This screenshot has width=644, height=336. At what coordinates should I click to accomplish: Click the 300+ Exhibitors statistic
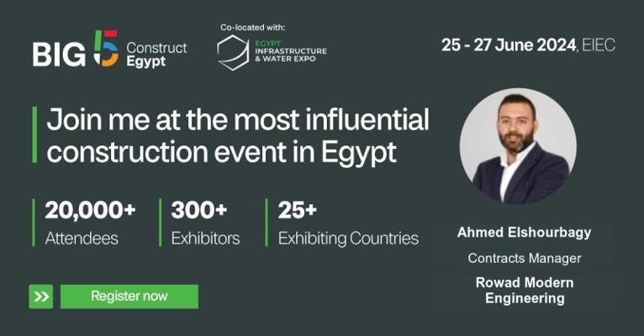(x=205, y=223)
